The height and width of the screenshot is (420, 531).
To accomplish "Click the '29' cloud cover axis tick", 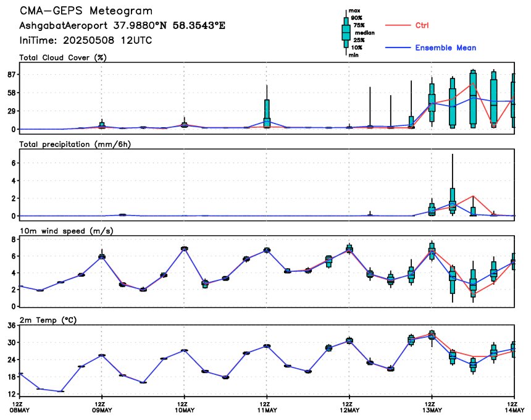I will click(x=11, y=111).
